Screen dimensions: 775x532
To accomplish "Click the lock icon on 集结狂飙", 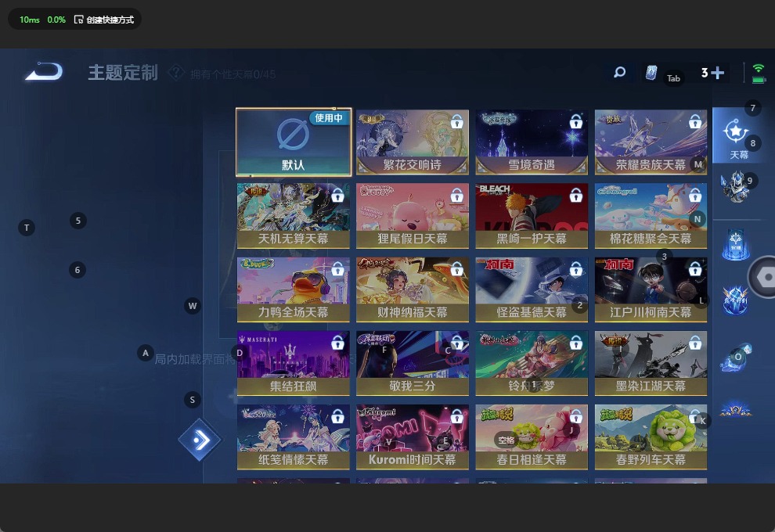I will pyautogui.click(x=337, y=343).
